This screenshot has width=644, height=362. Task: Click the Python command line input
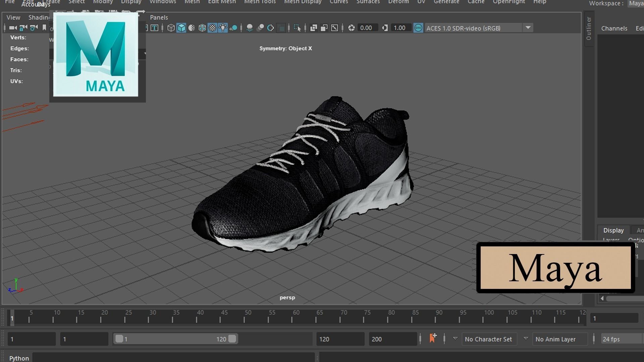click(173, 358)
